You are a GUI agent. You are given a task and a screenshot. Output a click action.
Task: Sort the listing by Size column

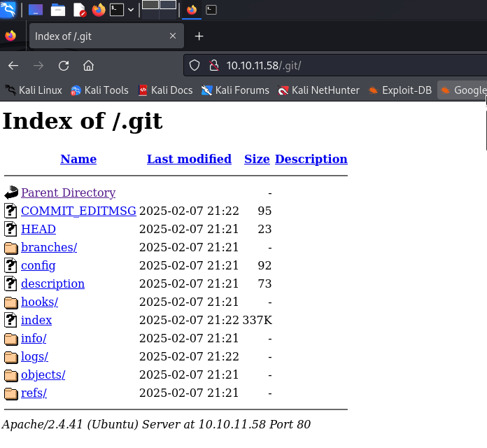point(257,159)
